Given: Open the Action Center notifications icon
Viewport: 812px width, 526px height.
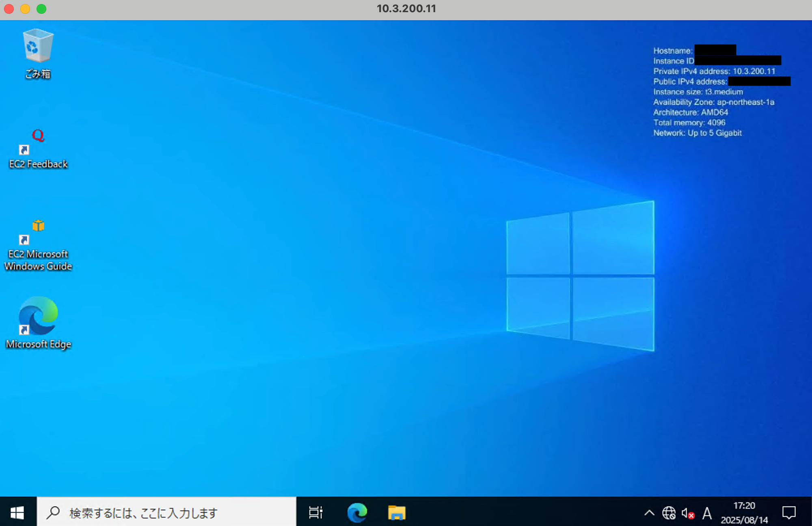Looking at the screenshot, I should click(x=789, y=513).
